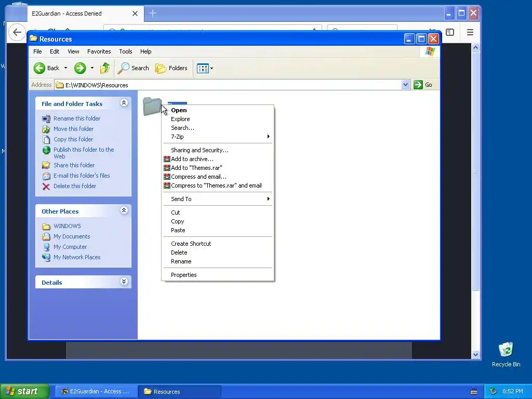
Task: Open the Tools menu
Action: coord(126,51)
